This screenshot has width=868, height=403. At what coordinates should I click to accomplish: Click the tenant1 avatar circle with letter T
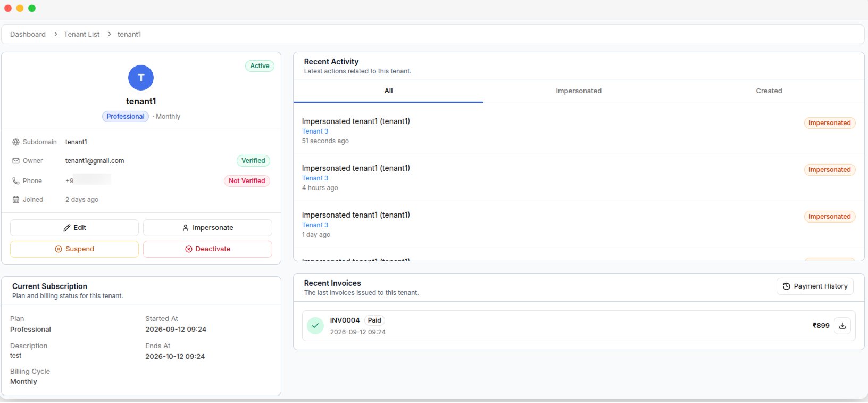tap(141, 78)
